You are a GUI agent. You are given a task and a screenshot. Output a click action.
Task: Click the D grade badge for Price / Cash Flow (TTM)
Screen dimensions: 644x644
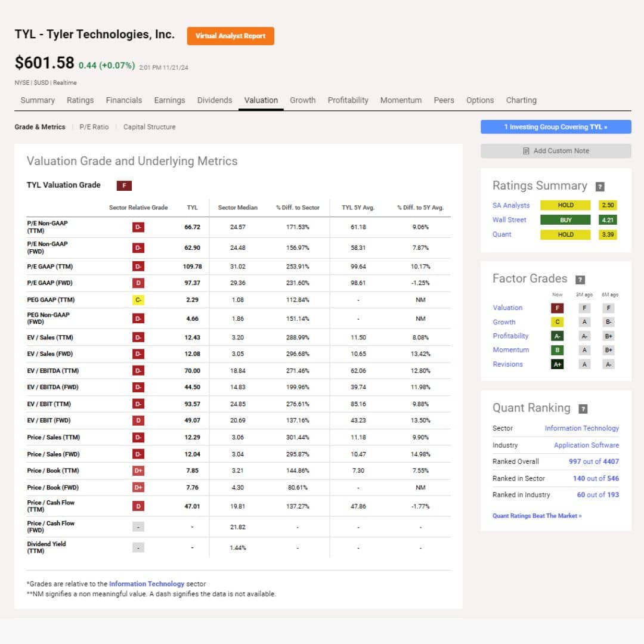coord(138,506)
